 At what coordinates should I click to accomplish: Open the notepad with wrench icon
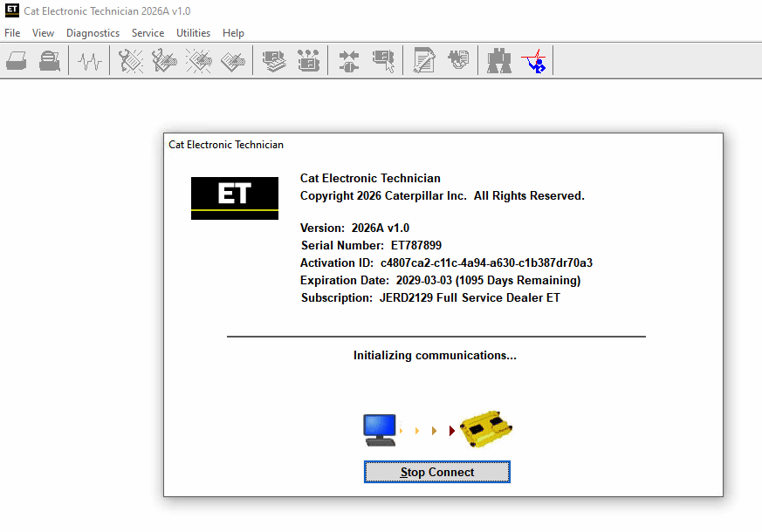(x=424, y=61)
